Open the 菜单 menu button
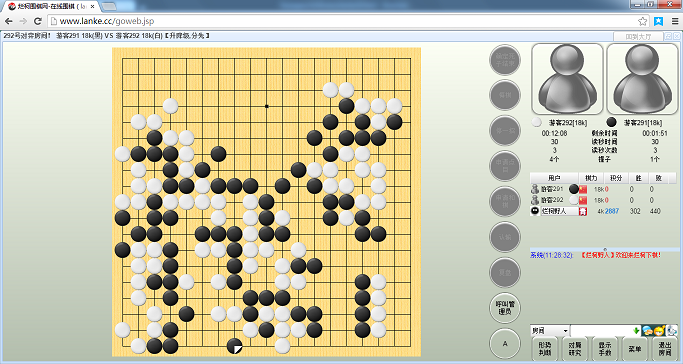683x364 pixels. click(x=635, y=349)
